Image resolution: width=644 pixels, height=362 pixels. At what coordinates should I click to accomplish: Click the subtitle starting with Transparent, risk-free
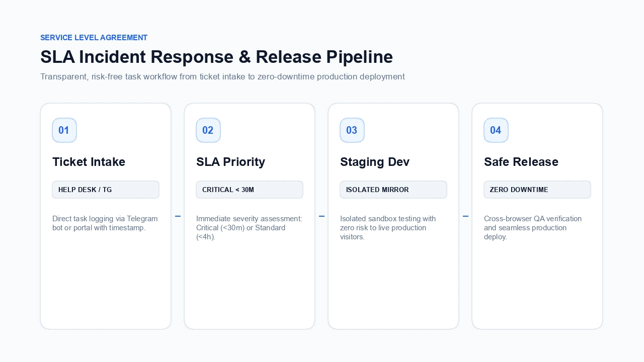[x=222, y=77]
